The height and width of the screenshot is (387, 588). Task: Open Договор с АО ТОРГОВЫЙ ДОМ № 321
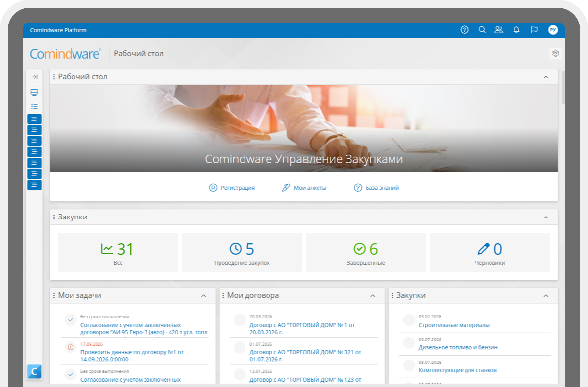pyautogui.click(x=305, y=356)
